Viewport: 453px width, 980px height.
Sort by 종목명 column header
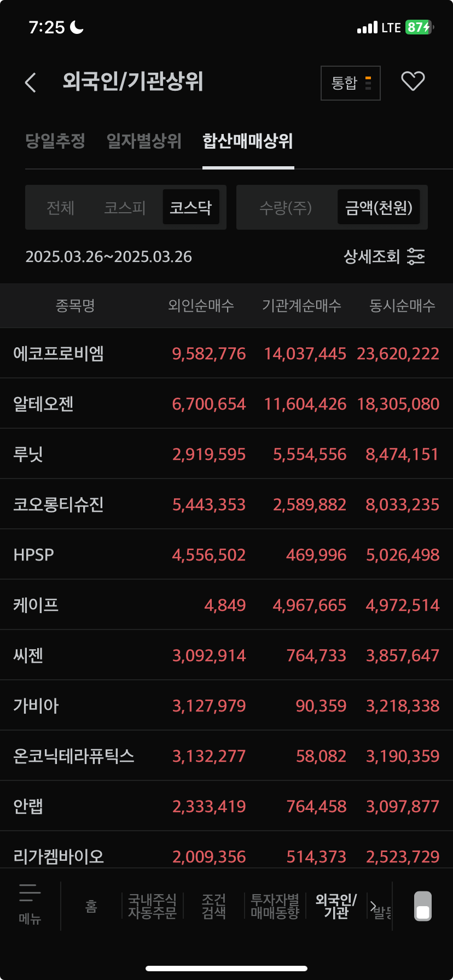click(75, 306)
